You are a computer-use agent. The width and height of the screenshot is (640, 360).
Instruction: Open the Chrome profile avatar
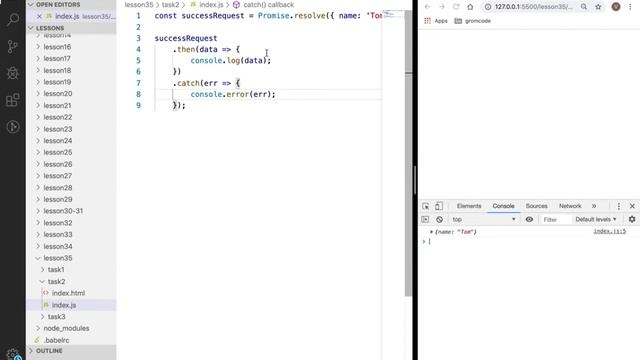[x=616, y=7]
